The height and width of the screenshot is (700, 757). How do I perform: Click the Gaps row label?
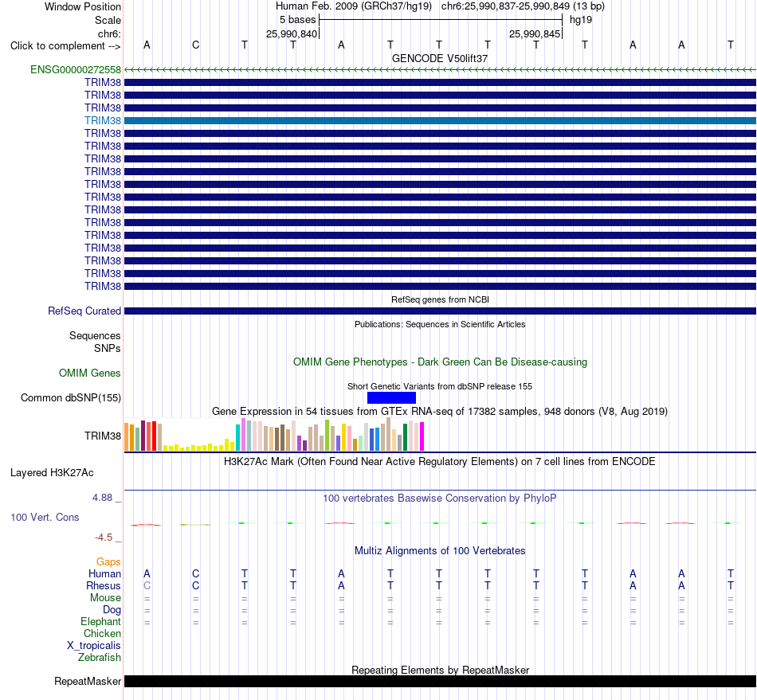(x=108, y=561)
